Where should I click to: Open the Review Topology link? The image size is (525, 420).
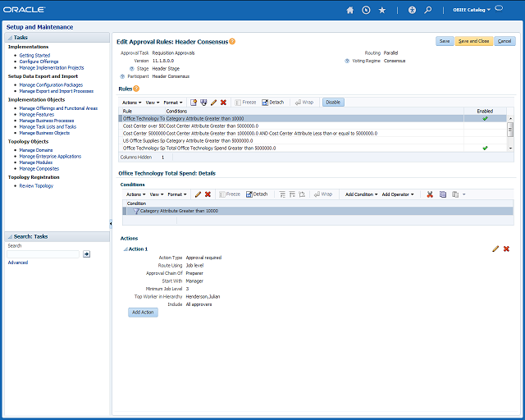(36, 186)
